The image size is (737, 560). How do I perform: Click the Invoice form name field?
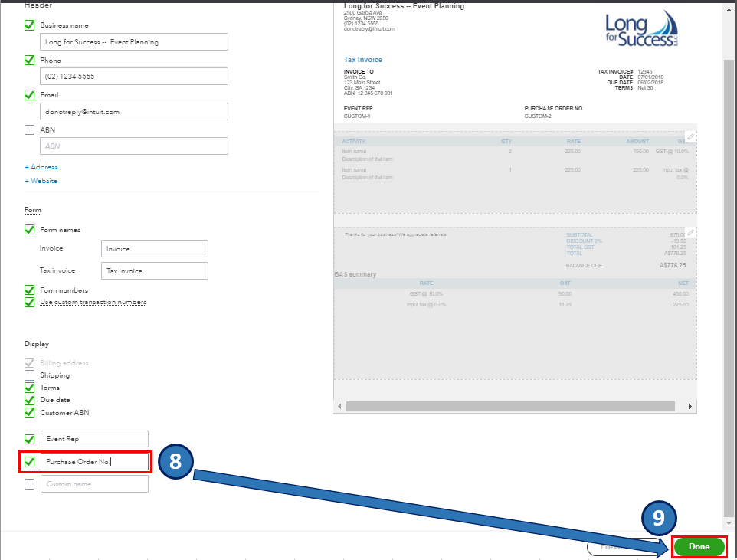coord(155,249)
